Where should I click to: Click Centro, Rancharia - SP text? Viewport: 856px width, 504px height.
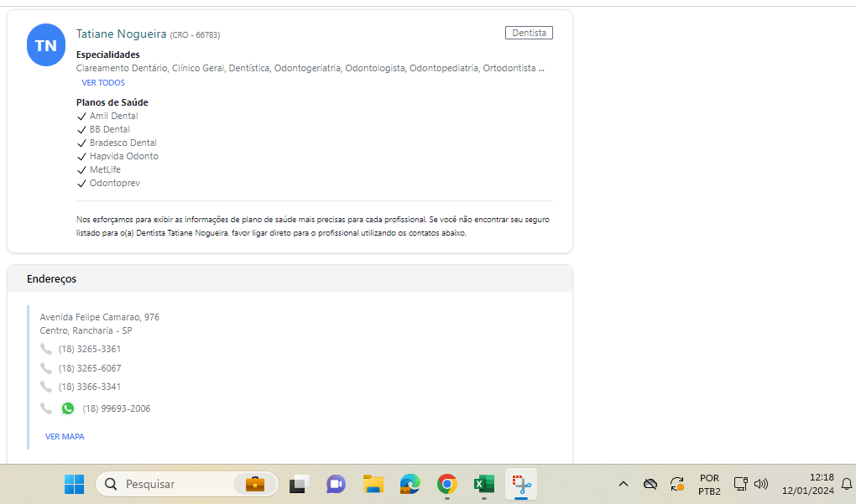click(86, 330)
